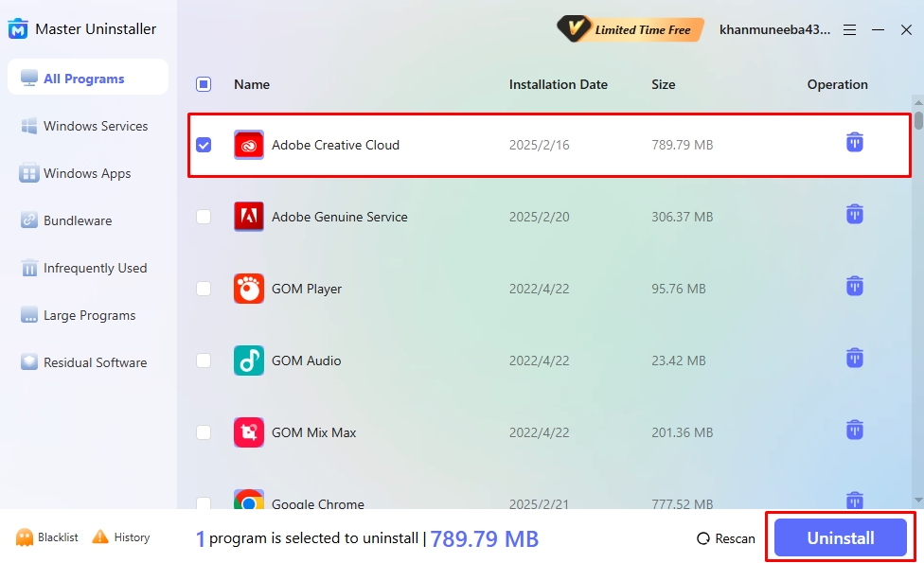Click the 23.42 MB size value
Viewport: 924px width, 563px height.
(678, 361)
